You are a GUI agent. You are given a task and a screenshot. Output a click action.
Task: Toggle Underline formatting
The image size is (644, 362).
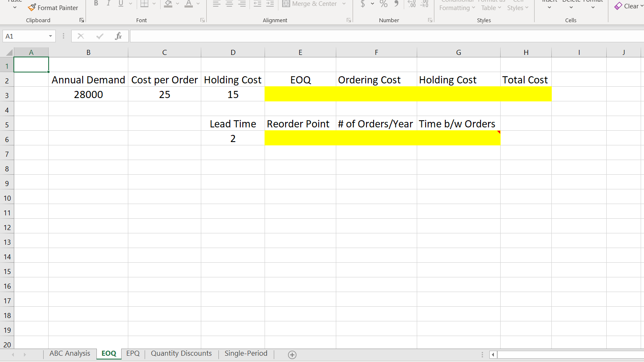coord(121,3)
